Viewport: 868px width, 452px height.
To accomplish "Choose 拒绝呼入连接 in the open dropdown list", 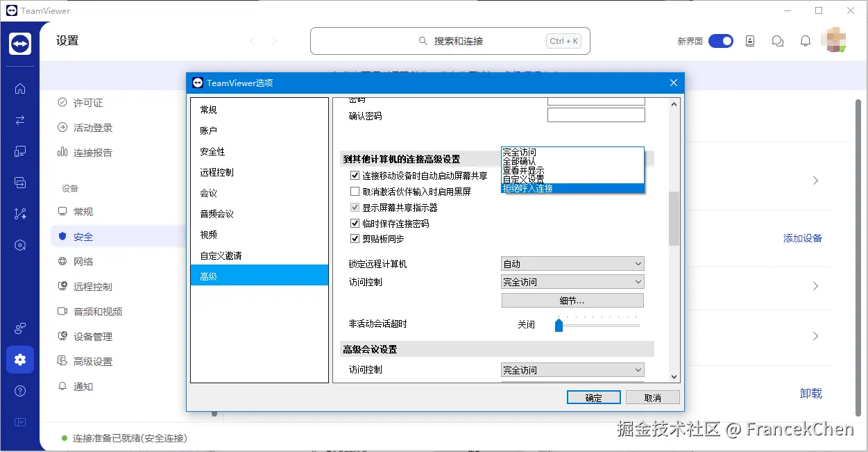I will click(572, 188).
